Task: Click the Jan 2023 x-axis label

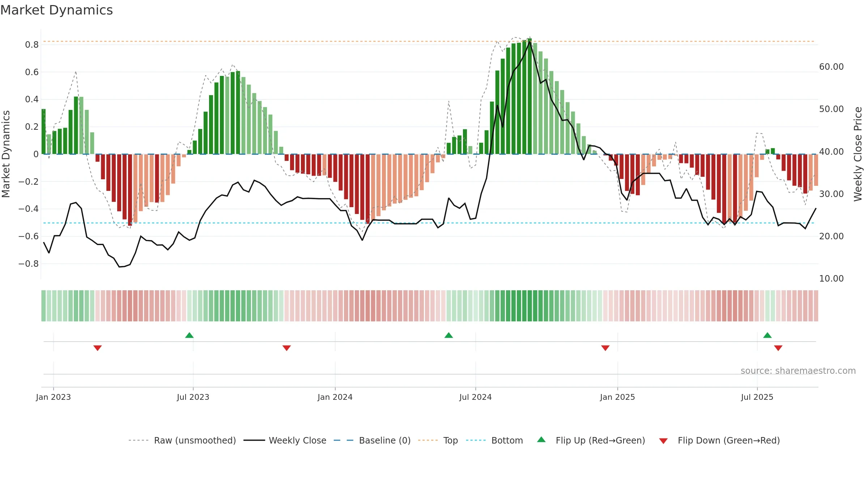Action: pyautogui.click(x=54, y=397)
